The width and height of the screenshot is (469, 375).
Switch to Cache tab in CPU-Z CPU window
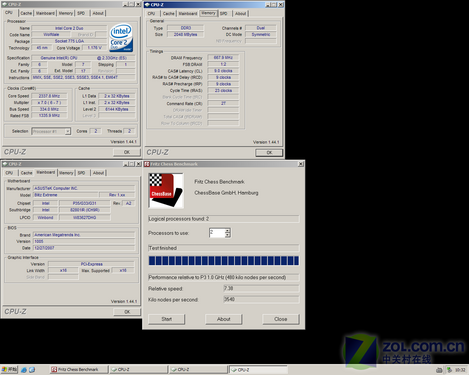tap(26, 13)
